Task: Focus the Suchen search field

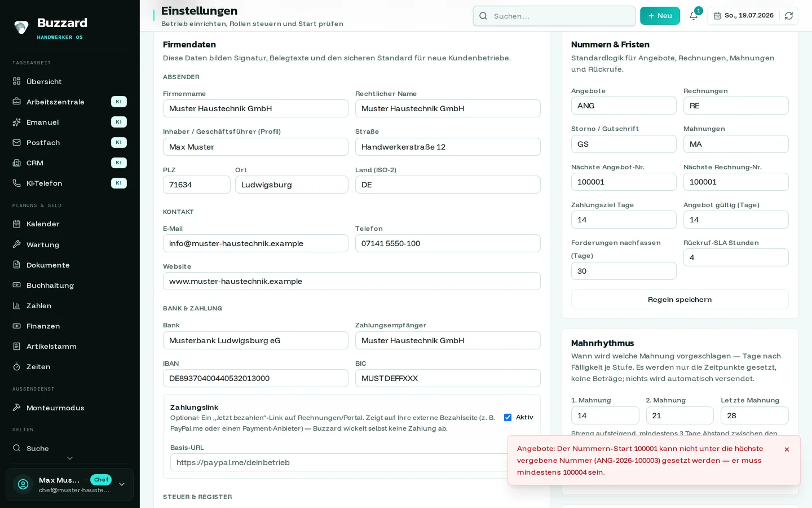Action: 554,16
